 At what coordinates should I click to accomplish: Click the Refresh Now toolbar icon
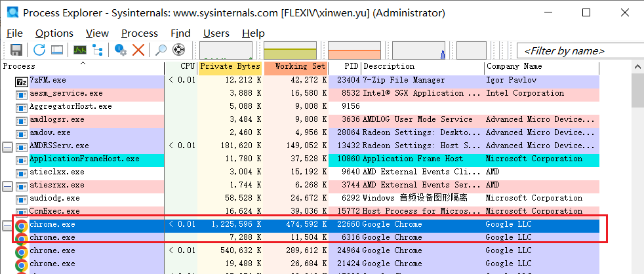tap(39, 50)
